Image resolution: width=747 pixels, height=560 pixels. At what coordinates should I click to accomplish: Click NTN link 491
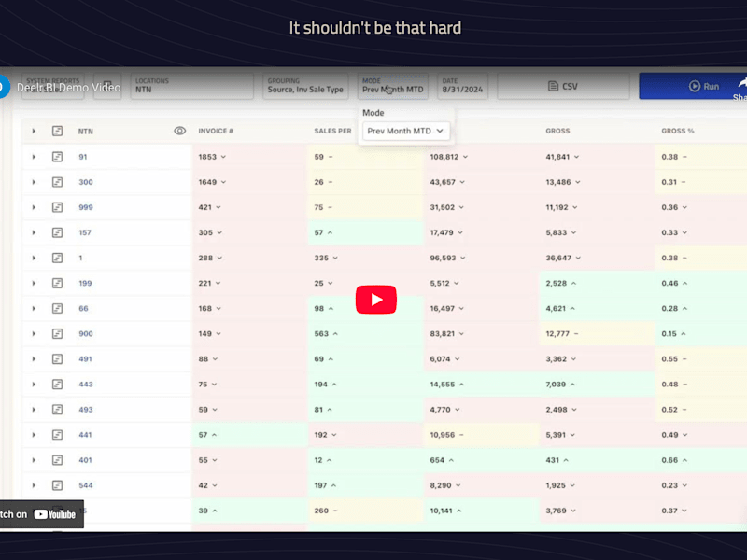tap(85, 358)
